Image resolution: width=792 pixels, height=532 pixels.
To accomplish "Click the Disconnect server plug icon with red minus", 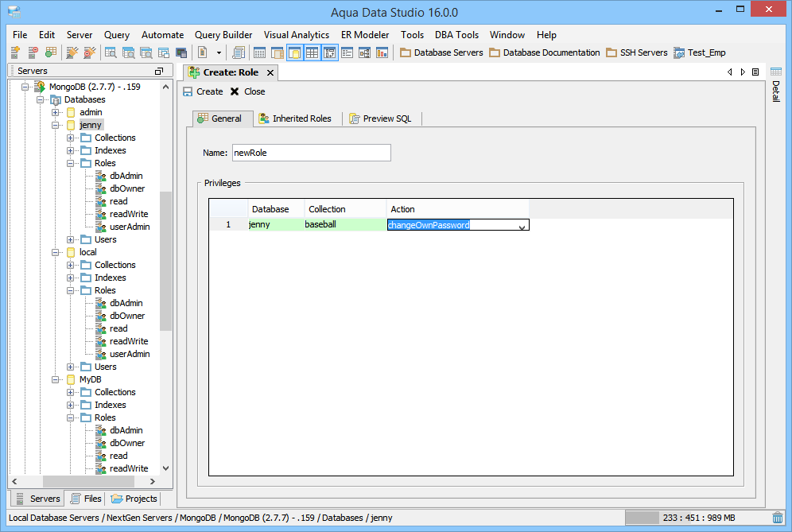I will [x=89, y=52].
